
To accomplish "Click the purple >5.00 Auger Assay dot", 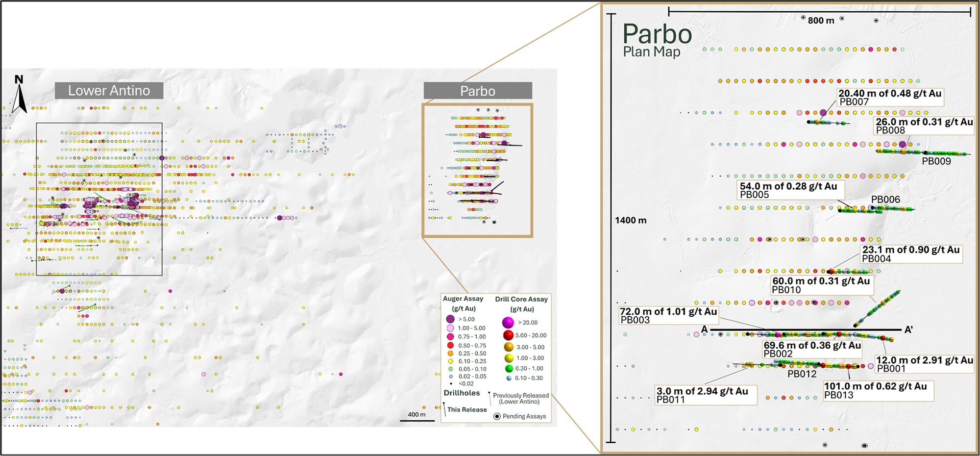I will (449, 319).
